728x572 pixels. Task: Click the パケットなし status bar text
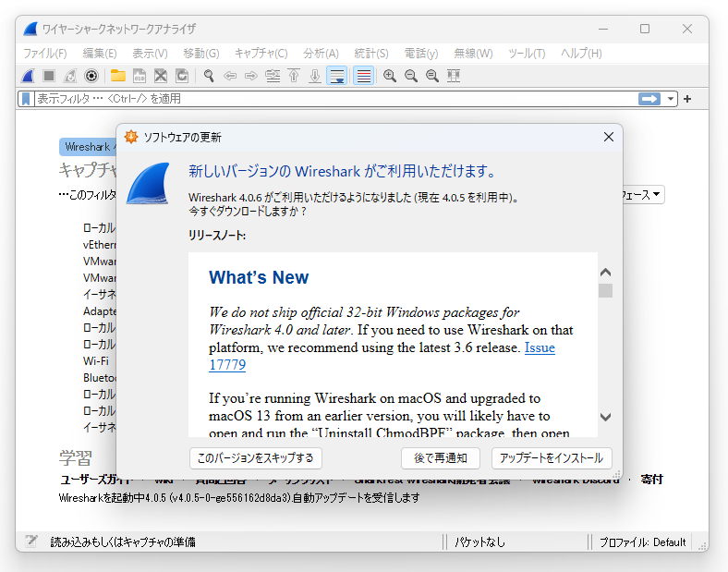click(479, 542)
